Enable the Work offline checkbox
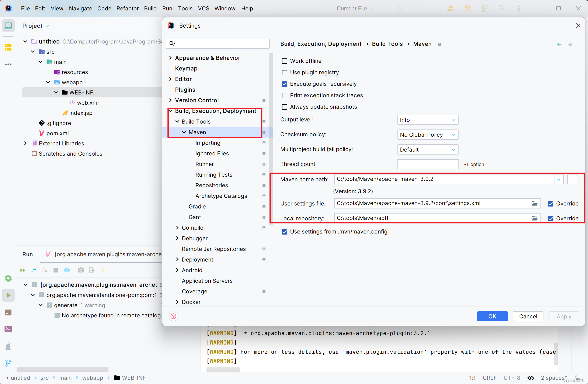This screenshot has width=588, height=384. pyautogui.click(x=285, y=61)
